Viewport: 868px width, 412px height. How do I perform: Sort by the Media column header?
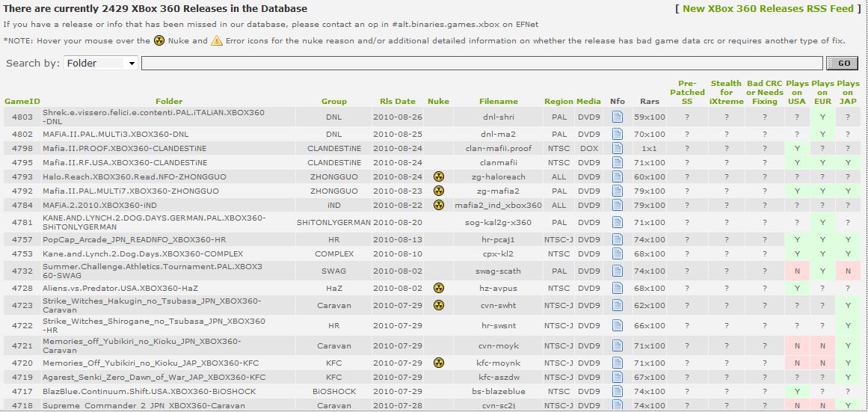coord(588,102)
